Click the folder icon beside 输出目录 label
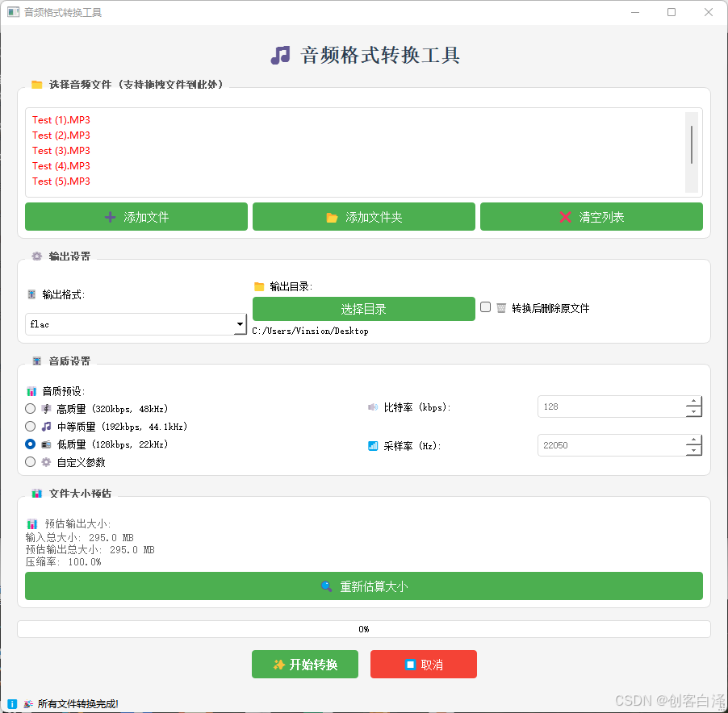 click(x=259, y=286)
